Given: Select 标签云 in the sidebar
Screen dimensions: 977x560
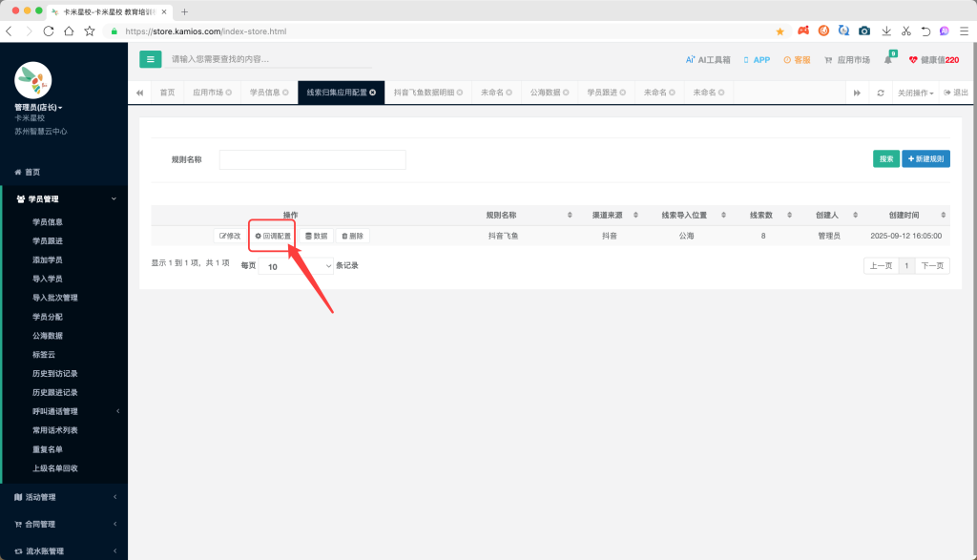Looking at the screenshot, I should coord(46,354).
